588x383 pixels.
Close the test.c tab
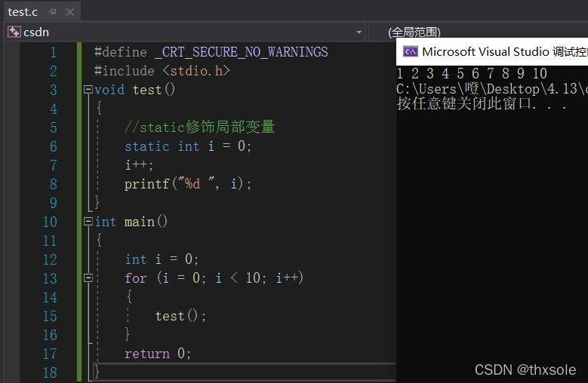(70, 12)
